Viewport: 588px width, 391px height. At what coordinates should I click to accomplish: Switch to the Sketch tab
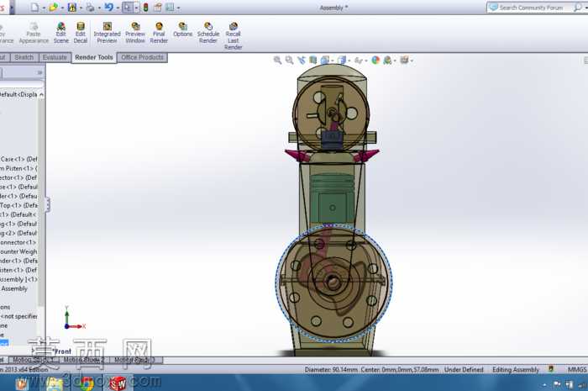point(24,57)
